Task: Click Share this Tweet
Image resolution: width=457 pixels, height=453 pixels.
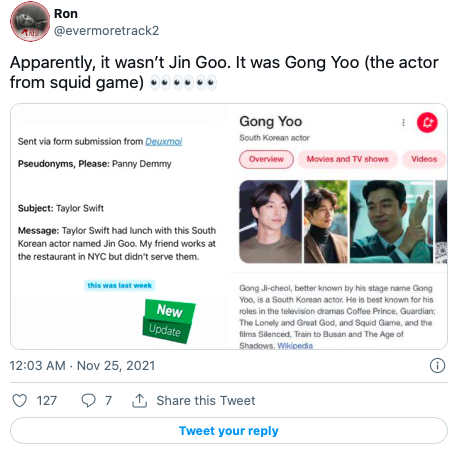Action: coord(206,400)
